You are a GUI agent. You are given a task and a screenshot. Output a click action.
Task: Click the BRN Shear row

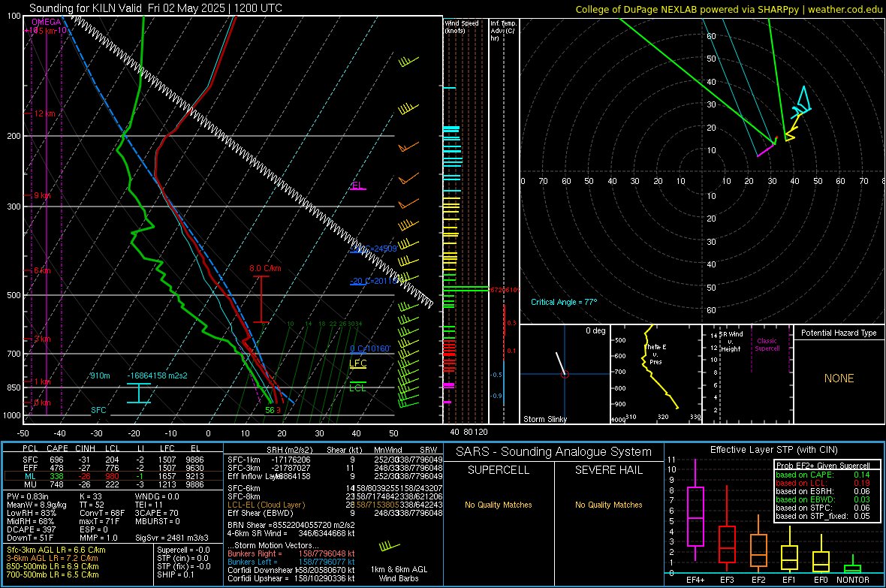click(x=291, y=525)
